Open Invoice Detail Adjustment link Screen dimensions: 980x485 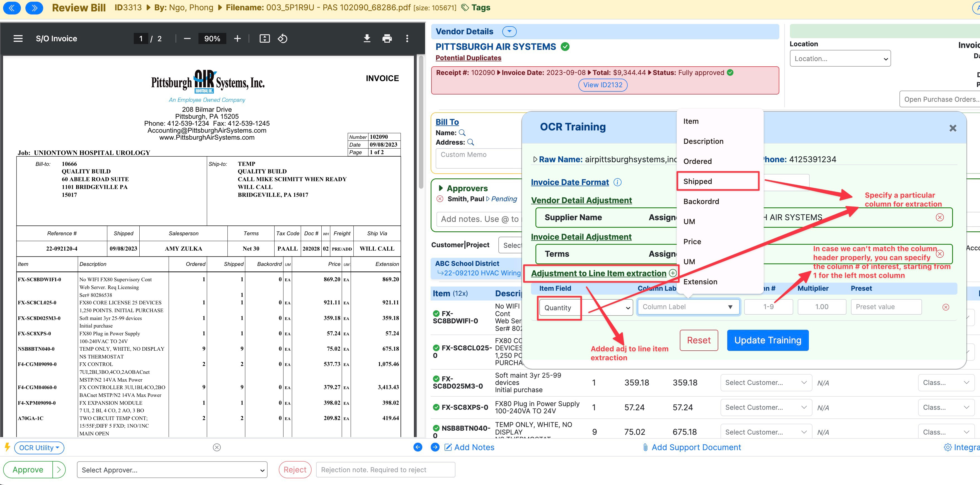[x=581, y=237]
